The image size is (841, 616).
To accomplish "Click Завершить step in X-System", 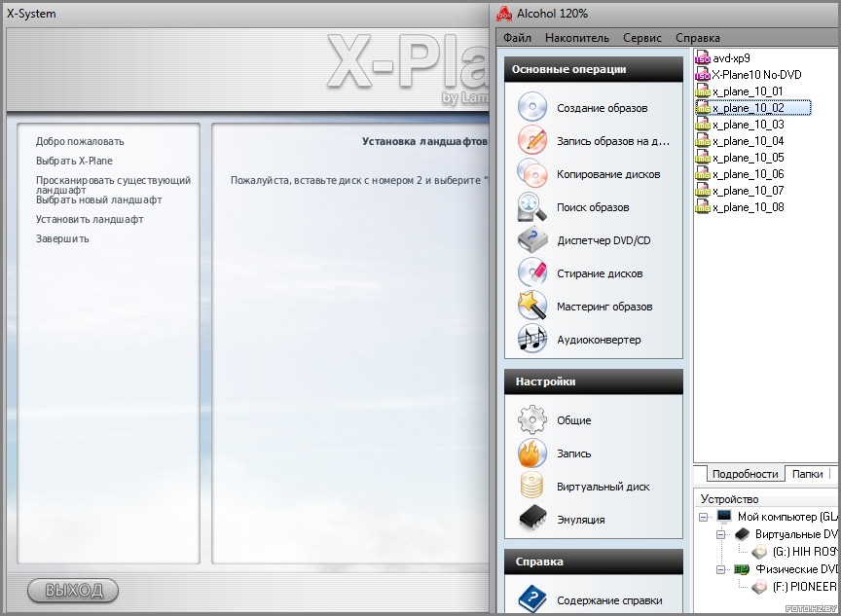I will click(x=62, y=238).
